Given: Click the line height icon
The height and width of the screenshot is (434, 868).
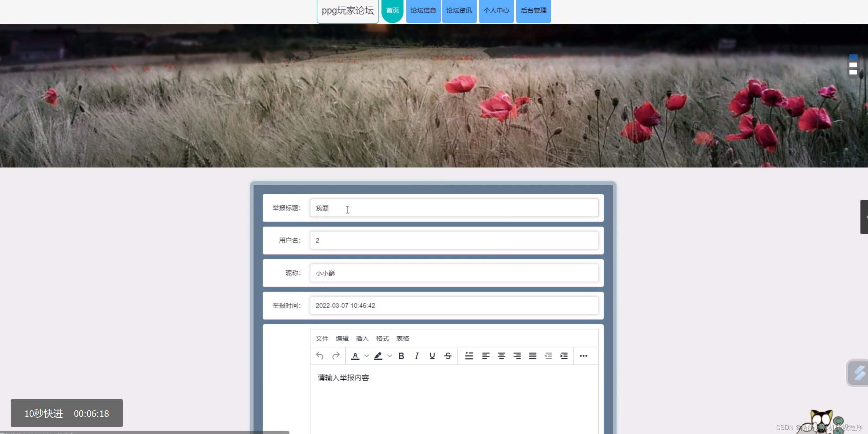Looking at the screenshot, I should coord(469,356).
